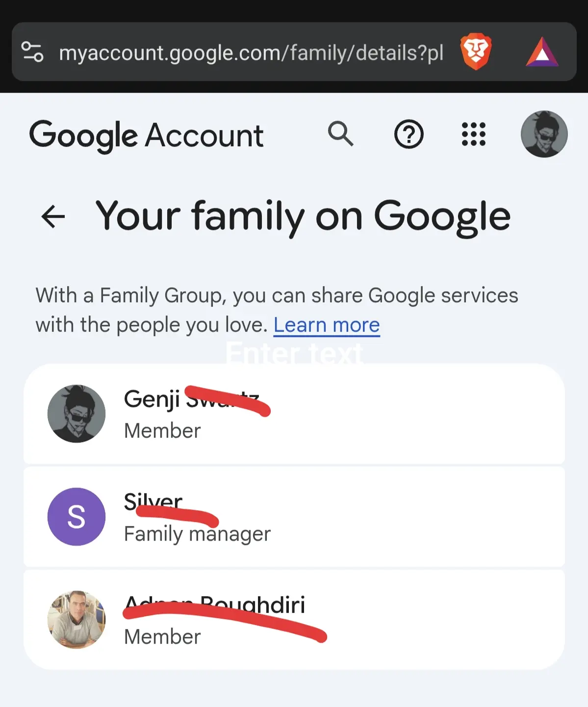Click the Your family on Google heading
Image resolution: width=588 pixels, height=707 pixels.
pos(303,216)
